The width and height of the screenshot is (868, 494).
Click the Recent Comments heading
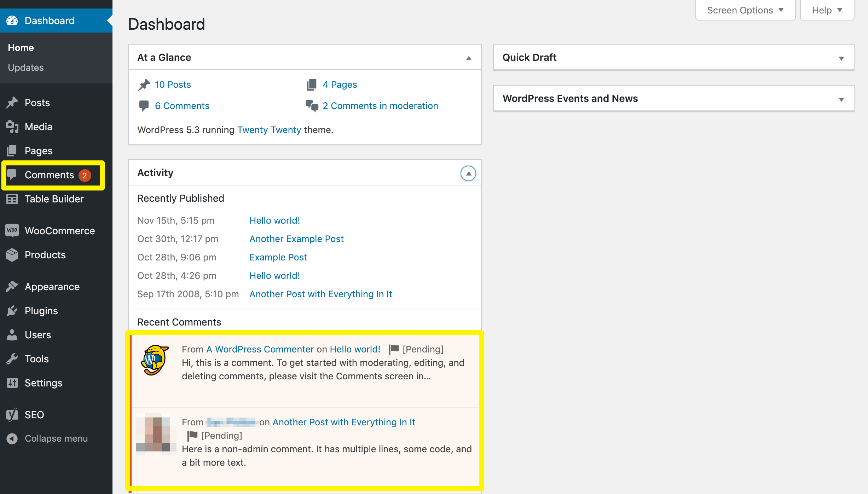[x=179, y=322]
